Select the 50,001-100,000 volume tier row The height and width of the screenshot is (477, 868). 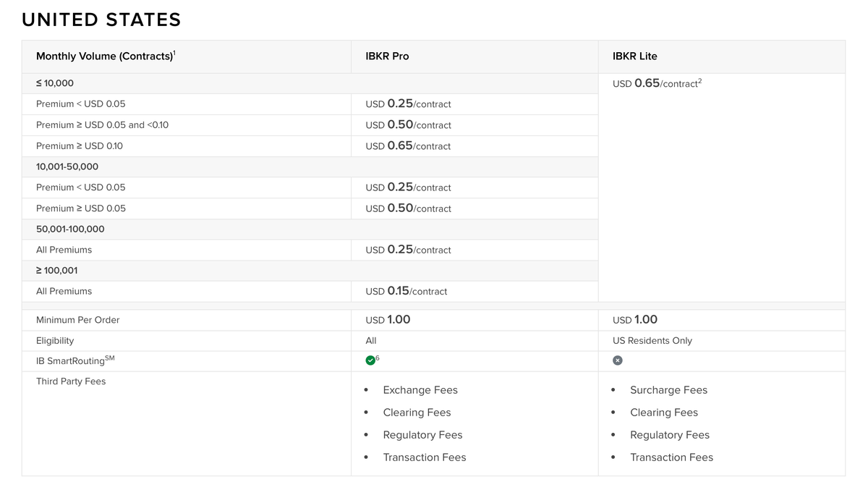pyautogui.click(x=310, y=229)
